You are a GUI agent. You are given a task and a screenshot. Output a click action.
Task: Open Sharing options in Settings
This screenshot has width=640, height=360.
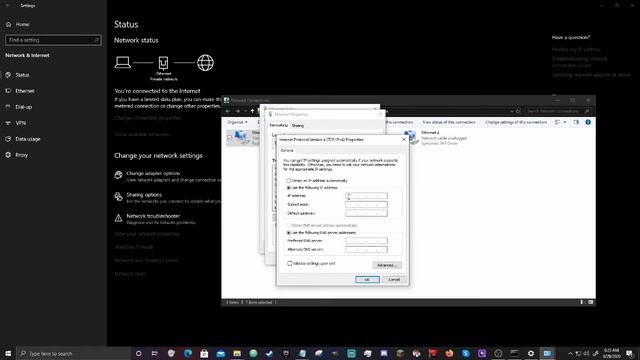click(x=144, y=195)
